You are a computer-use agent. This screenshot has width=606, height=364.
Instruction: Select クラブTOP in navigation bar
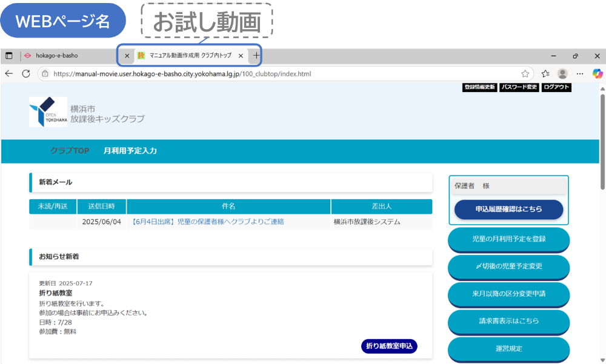[70, 151]
